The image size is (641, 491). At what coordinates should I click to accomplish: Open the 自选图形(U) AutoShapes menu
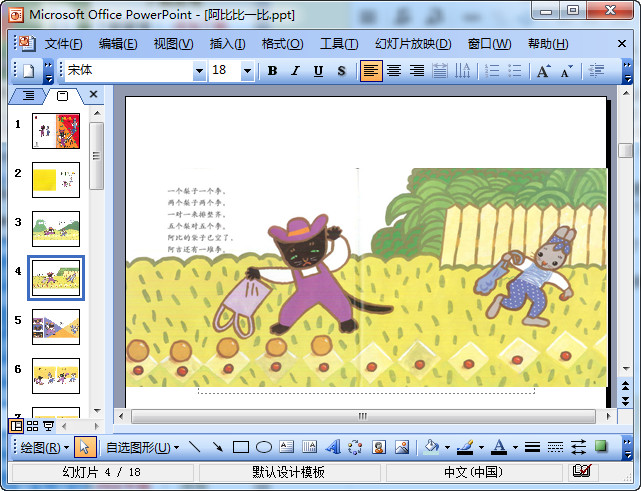pos(143,448)
